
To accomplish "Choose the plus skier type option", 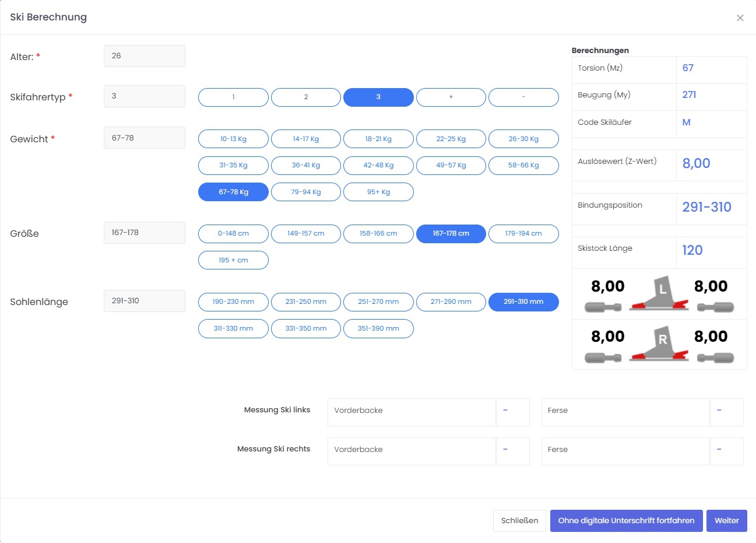I will [451, 97].
